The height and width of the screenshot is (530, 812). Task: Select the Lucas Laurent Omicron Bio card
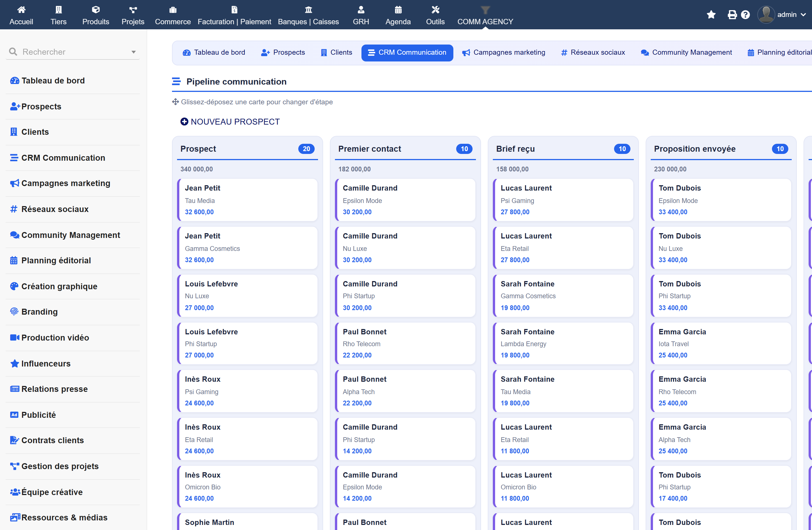[x=563, y=486]
